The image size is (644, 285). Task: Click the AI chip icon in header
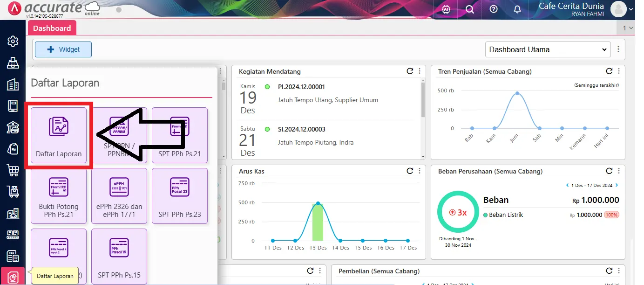pyautogui.click(x=446, y=9)
